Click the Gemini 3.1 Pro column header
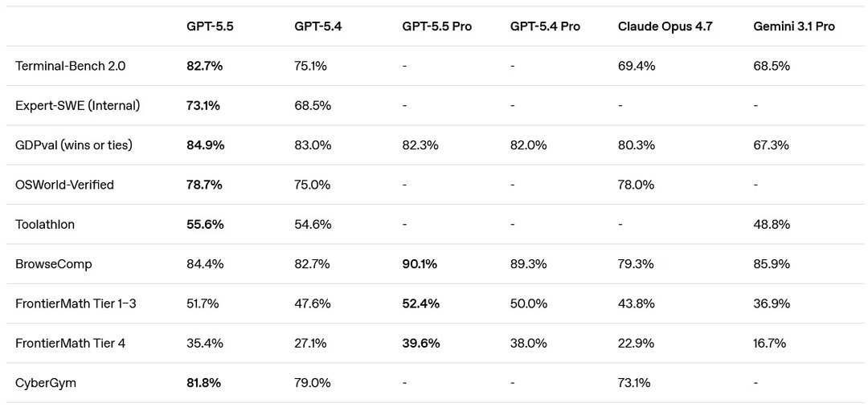The width and height of the screenshot is (868, 411). pyautogui.click(x=793, y=26)
